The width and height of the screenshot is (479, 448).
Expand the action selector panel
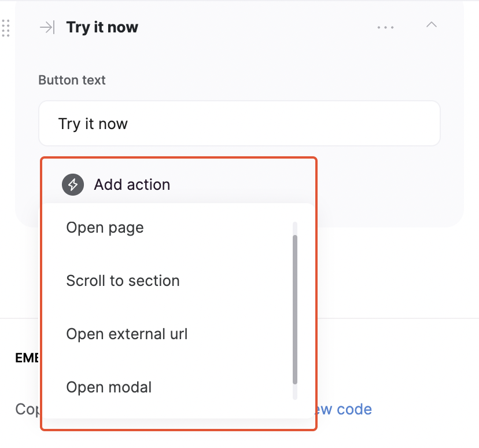point(132,184)
